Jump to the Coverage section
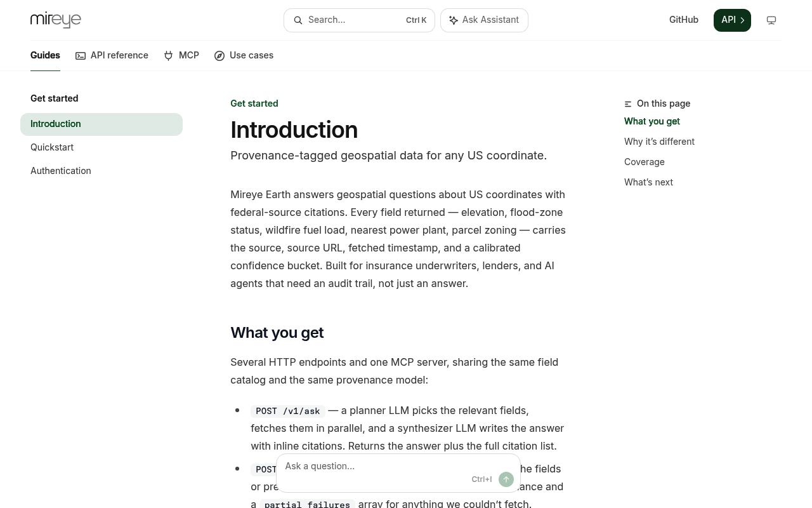This screenshot has height=508, width=812. click(644, 162)
